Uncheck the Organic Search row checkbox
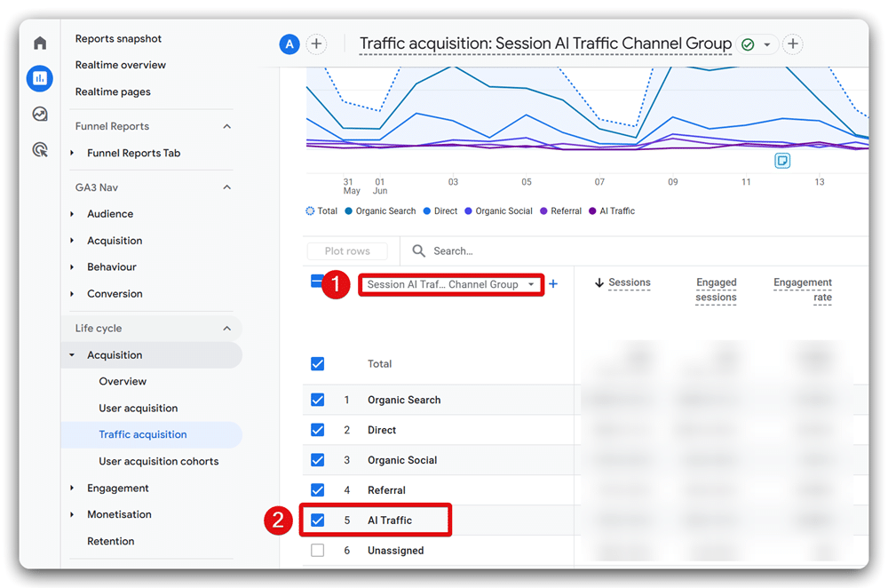The height and width of the screenshot is (588, 888). point(318,400)
